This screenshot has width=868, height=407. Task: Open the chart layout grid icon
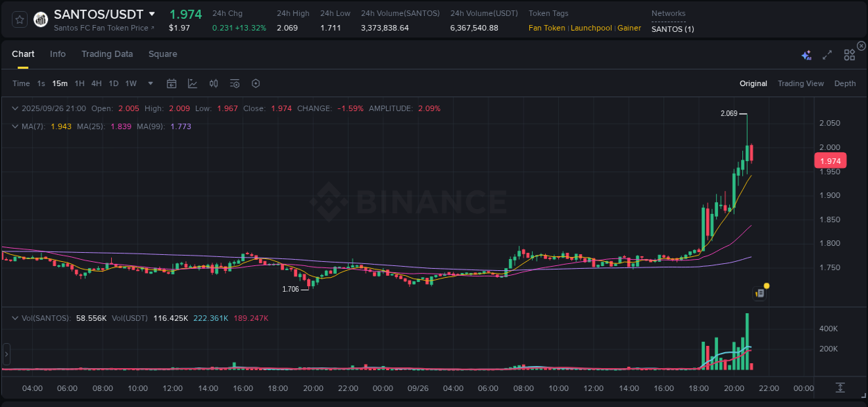[x=849, y=53]
